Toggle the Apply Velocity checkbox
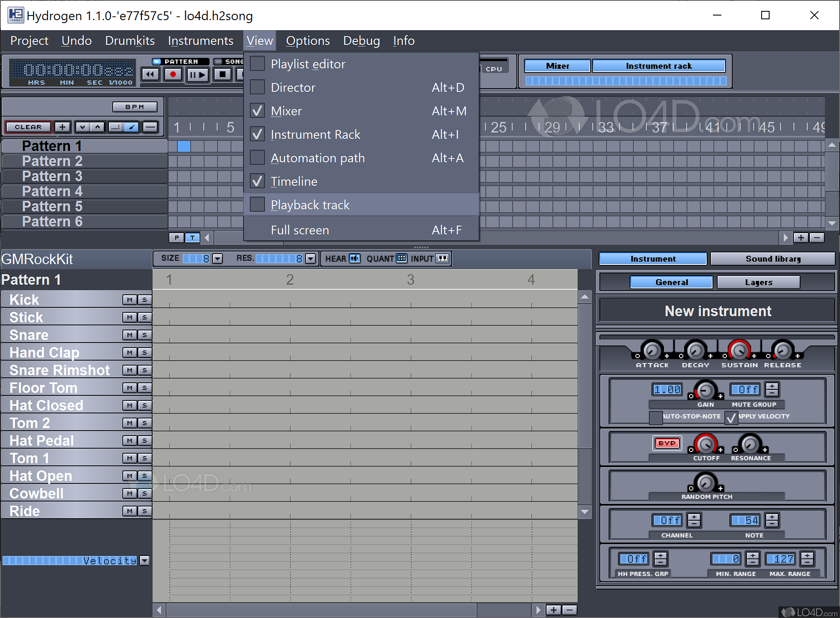 pyautogui.click(x=731, y=418)
